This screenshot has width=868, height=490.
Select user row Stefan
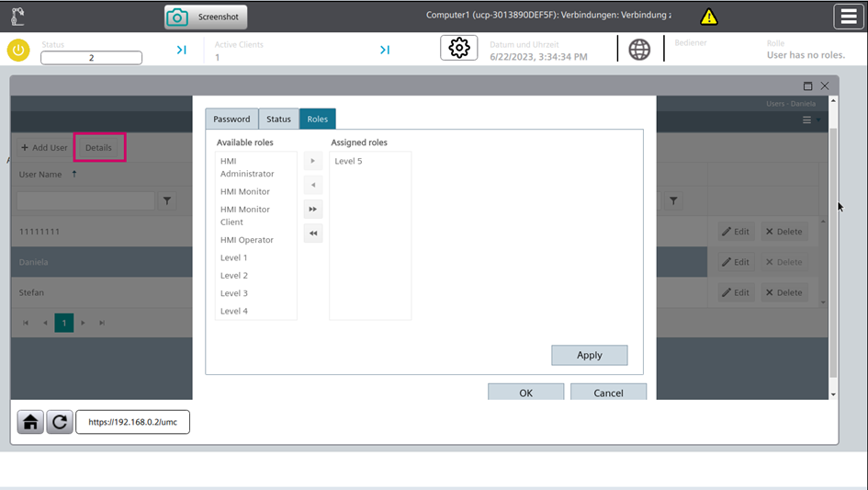102,292
